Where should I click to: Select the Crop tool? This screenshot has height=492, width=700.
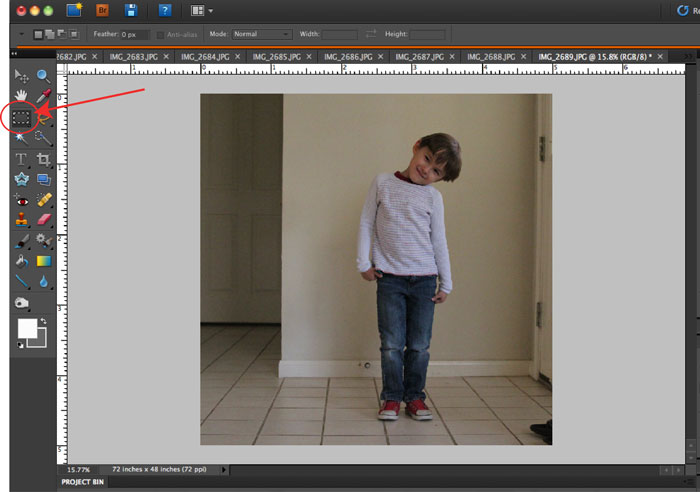point(43,159)
